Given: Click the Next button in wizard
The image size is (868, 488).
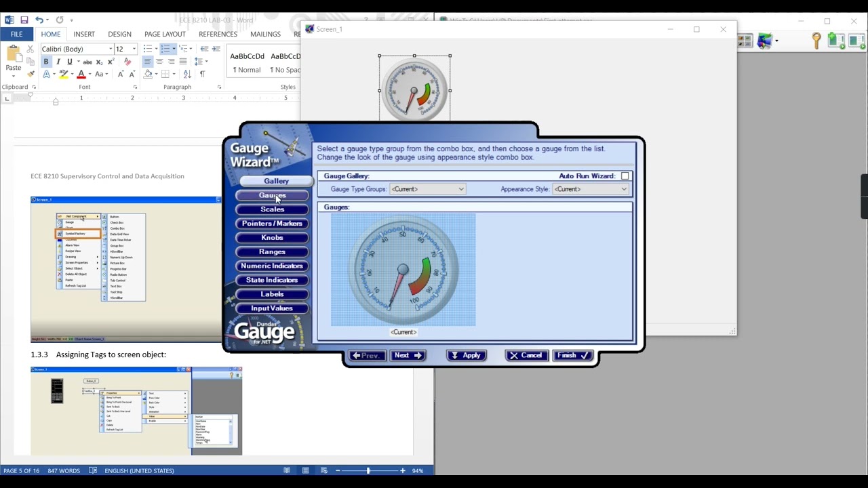Looking at the screenshot, I should click(408, 355).
